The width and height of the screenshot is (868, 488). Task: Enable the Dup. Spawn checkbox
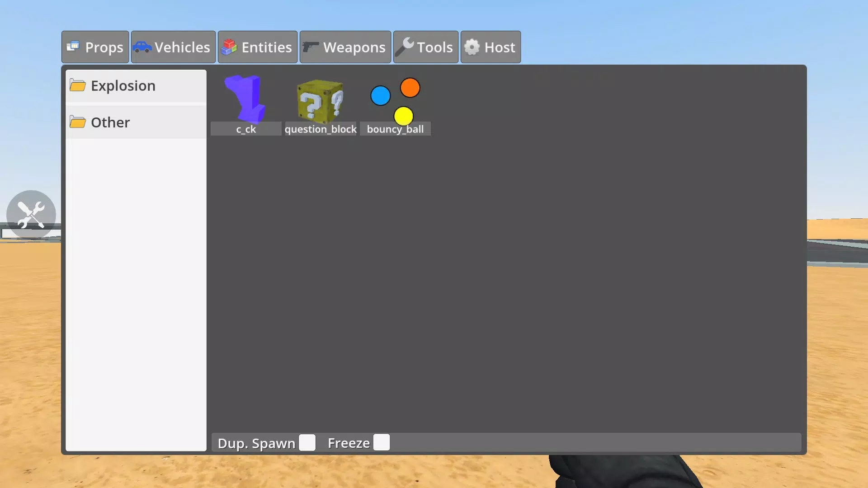(x=307, y=443)
